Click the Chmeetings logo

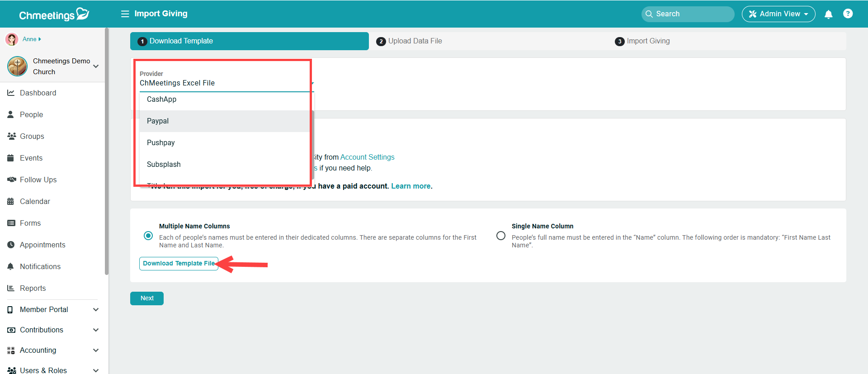click(54, 14)
